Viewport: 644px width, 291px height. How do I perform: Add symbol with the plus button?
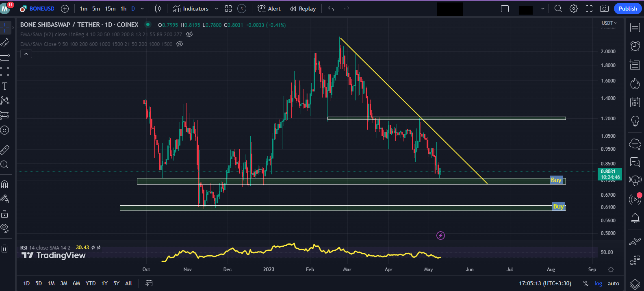click(65, 9)
